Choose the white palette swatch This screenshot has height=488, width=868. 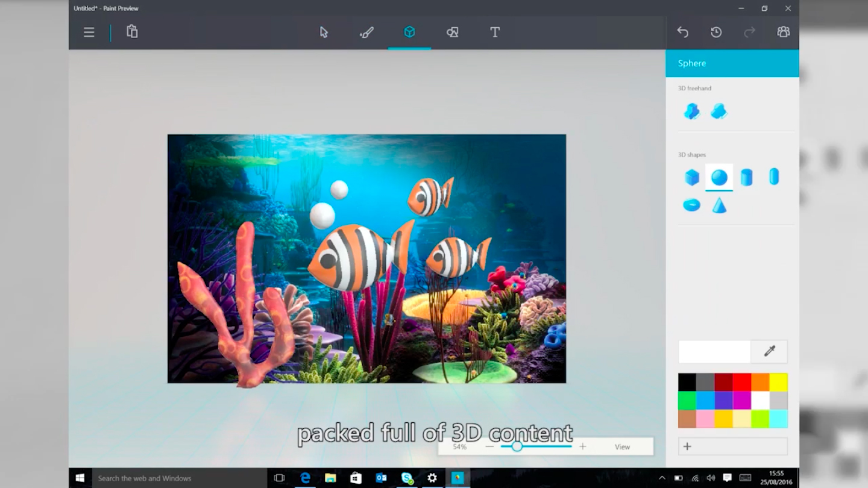(760, 401)
